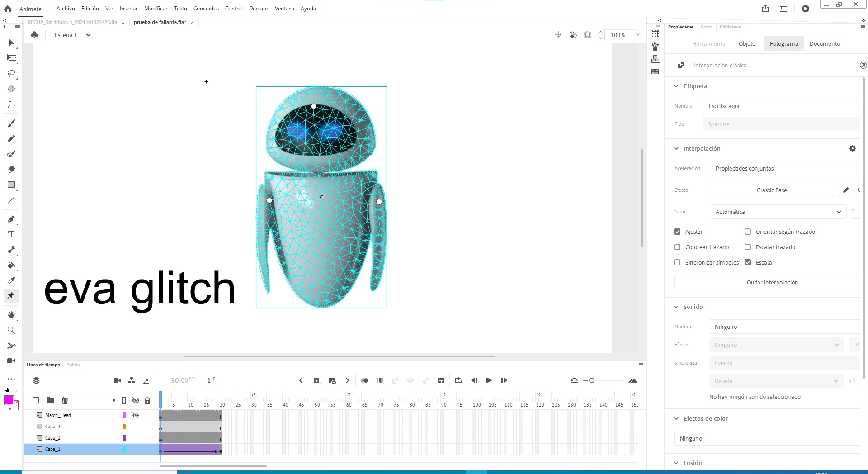Open the Archivo menu

[66, 9]
